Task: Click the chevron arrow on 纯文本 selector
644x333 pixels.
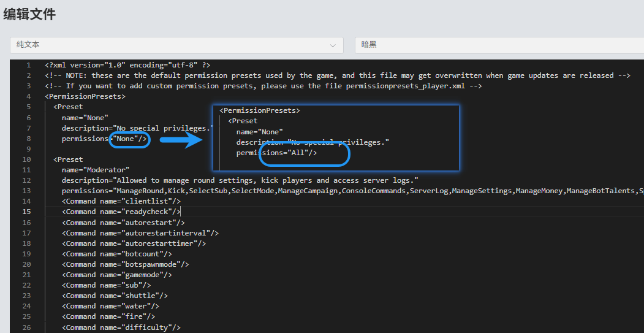Action: pos(333,45)
